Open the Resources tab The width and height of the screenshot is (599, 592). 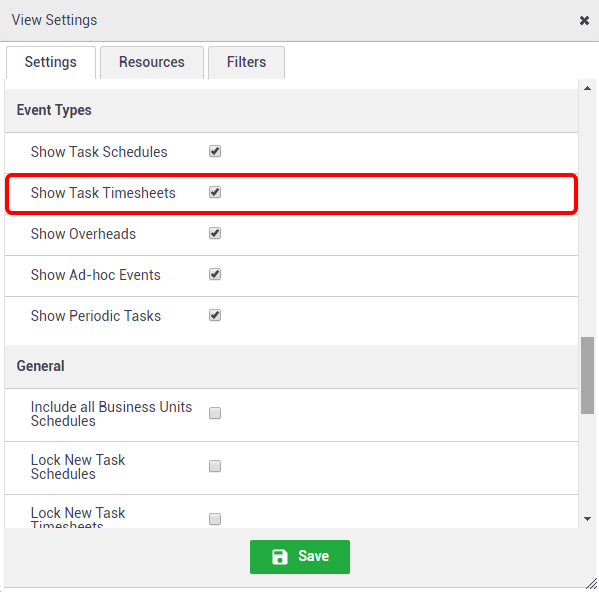152,62
